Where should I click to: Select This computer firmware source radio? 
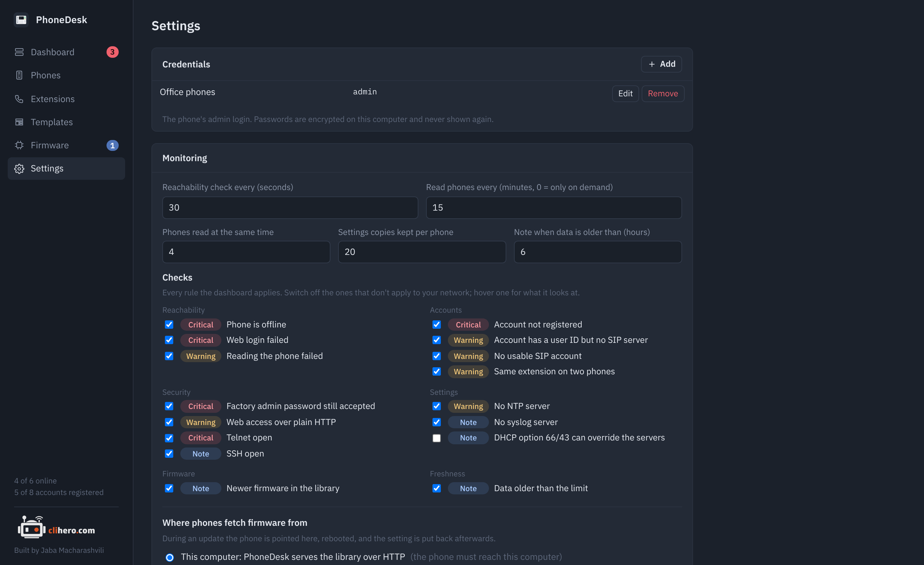click(x=170, y=557)
